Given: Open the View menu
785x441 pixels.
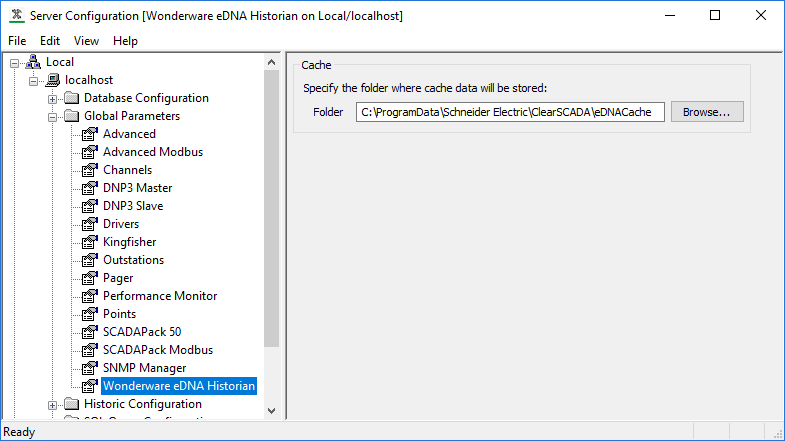Looking at the screenshot, I should tap(86, 41).
